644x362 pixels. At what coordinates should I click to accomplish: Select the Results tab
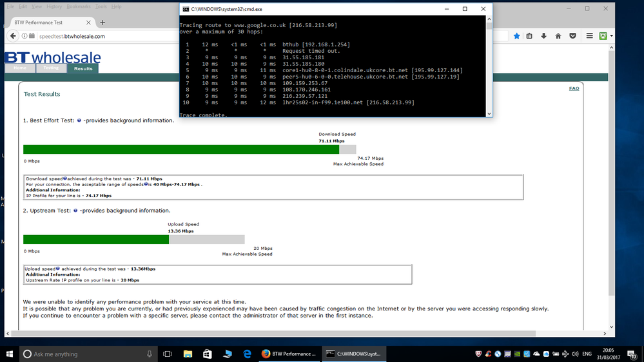83,68
